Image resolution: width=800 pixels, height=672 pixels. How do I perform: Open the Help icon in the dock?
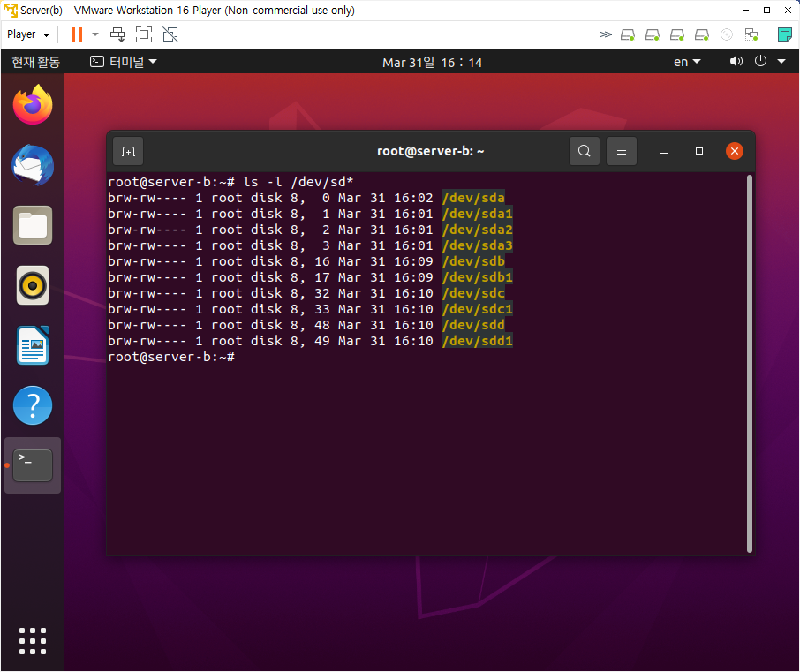[x=33, y=405]
